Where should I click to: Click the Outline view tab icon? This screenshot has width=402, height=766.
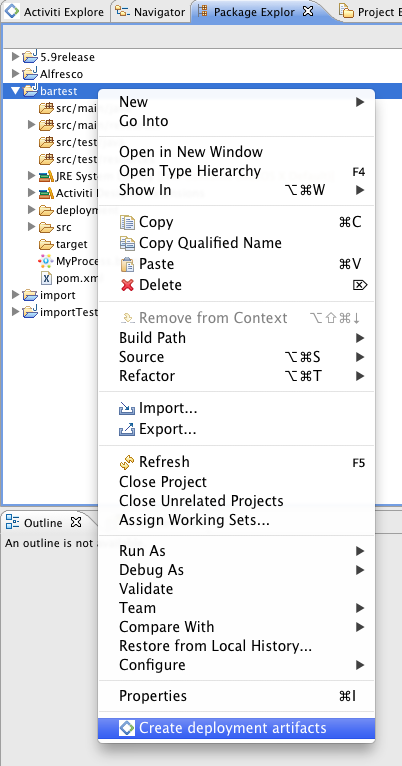coord(12,523)
